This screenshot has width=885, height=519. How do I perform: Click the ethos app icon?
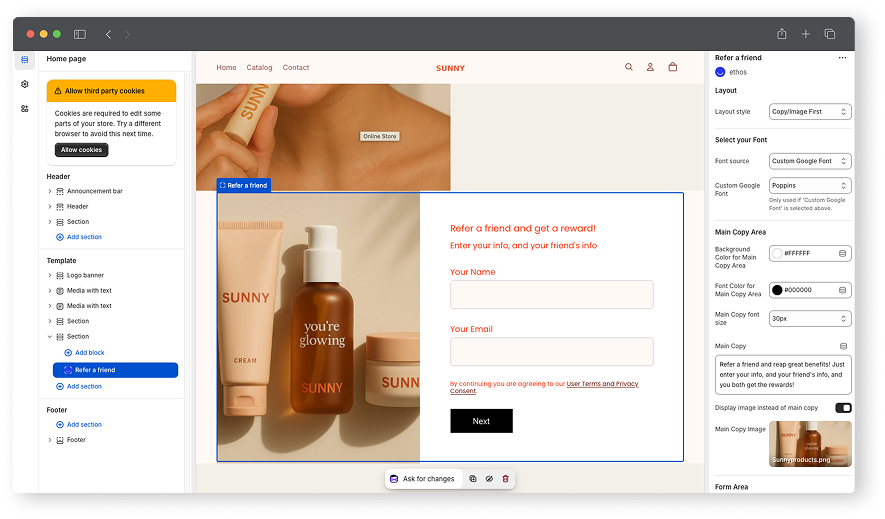click(x=720, y=72)
